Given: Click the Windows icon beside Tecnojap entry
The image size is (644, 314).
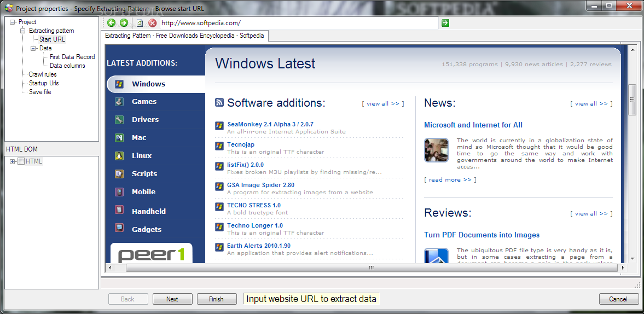Looking at the screenshot, I should coord(219,146).
